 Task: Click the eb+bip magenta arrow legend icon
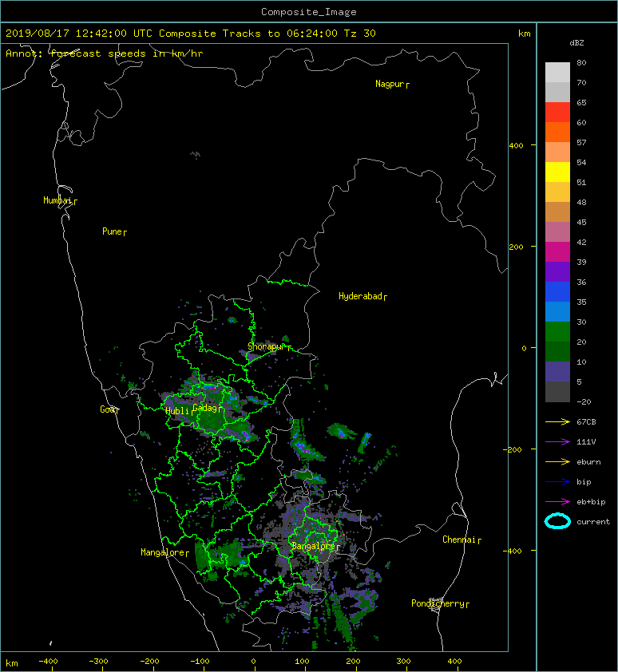click(x=557, y=501)
